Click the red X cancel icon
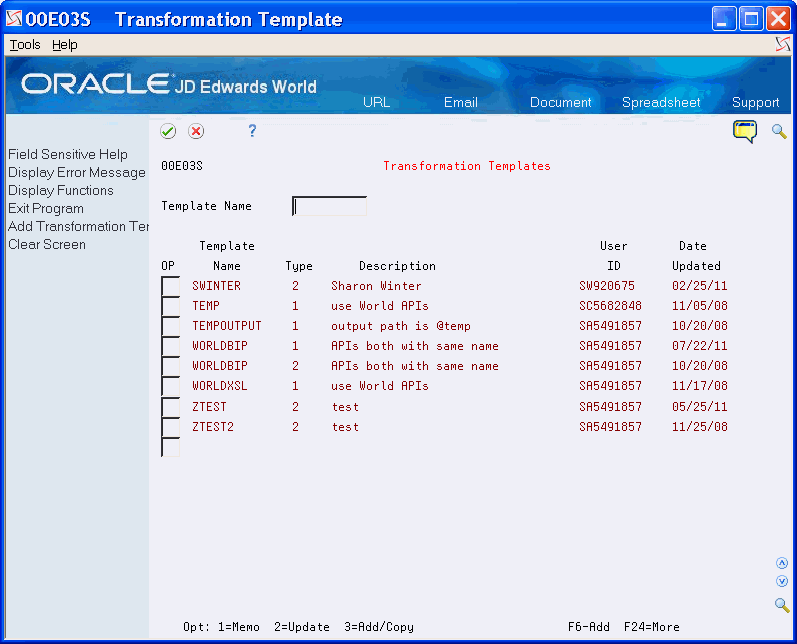The image size is (797, 644). click(x=196, y=131)
